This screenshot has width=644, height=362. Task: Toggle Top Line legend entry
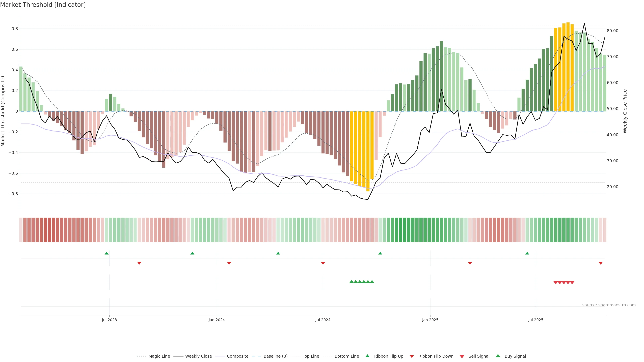coord(311,356)
